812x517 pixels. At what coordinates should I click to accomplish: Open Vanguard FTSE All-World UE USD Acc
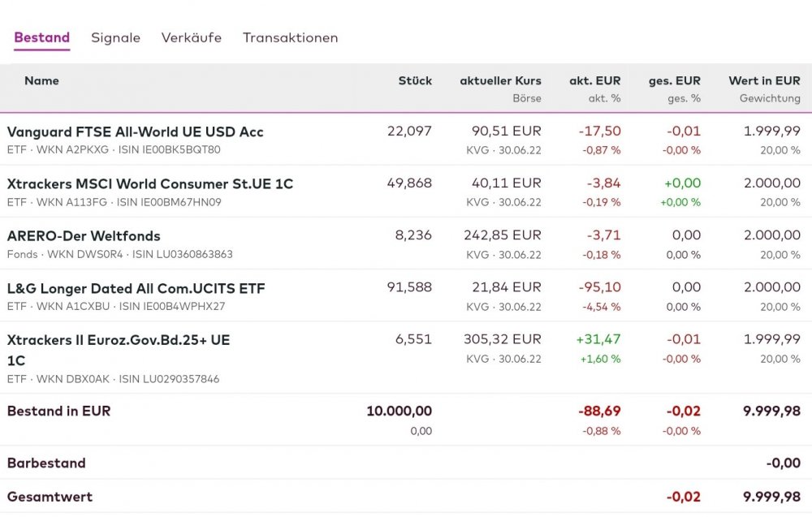pos(136,131)
